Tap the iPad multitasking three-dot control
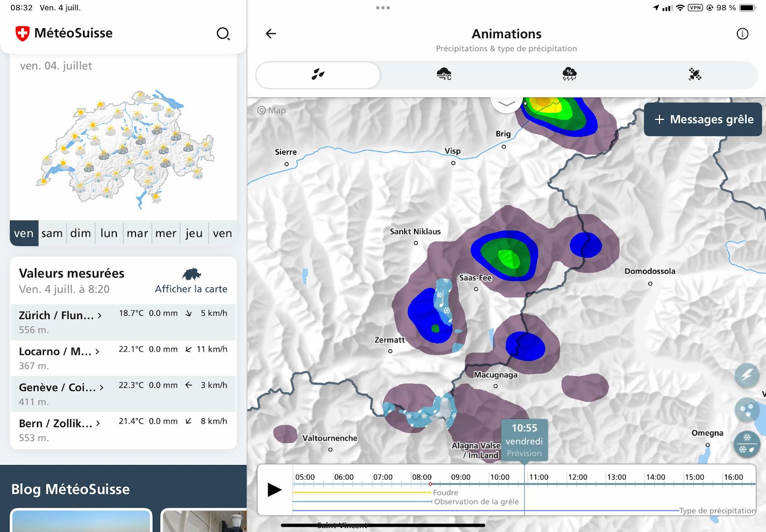766x532 pixels. pos(383,8)
